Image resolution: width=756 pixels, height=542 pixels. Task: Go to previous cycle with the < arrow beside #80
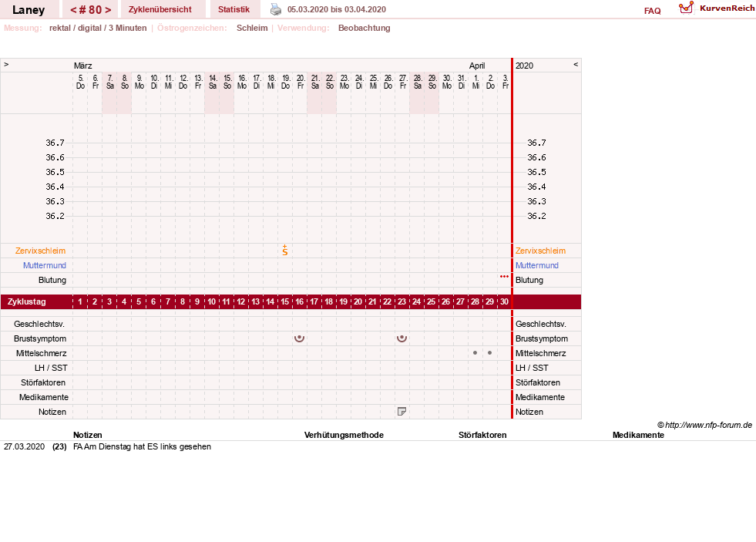point(73,10)
